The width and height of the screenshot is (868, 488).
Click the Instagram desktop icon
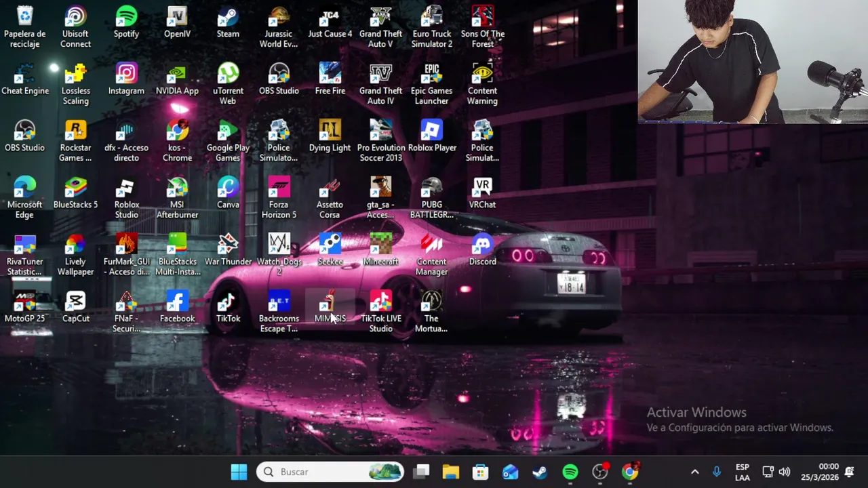126,79
